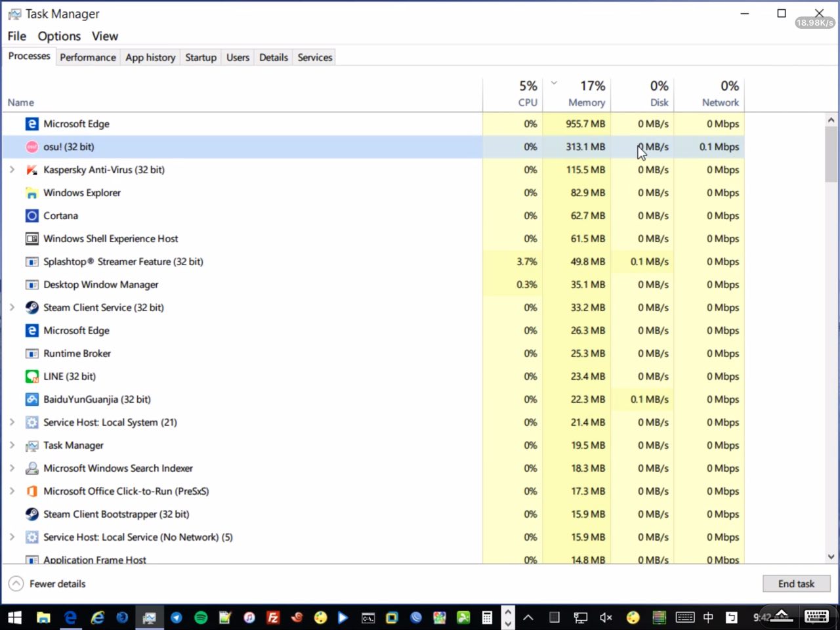The image size is (840, 630).
Task: Click the End task button
Action: click(x=796, y=584)
